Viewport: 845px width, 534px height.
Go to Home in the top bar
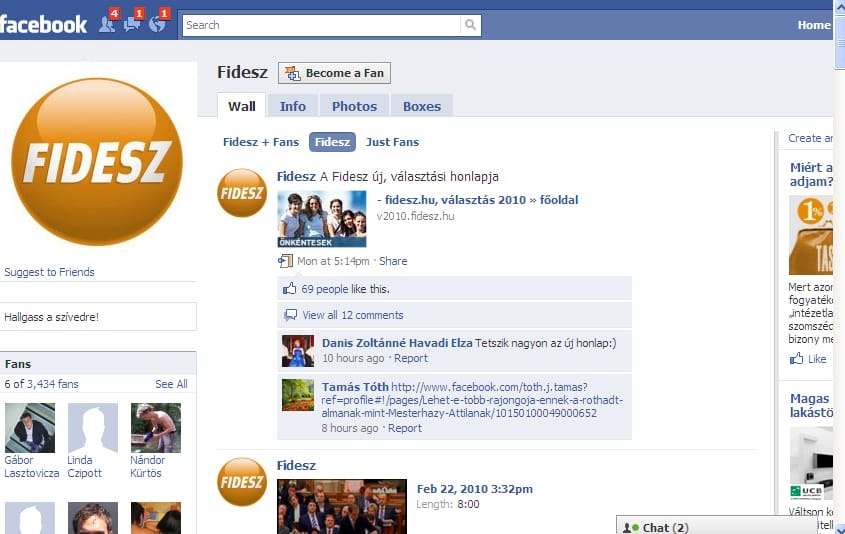click(x=814, y=25)
